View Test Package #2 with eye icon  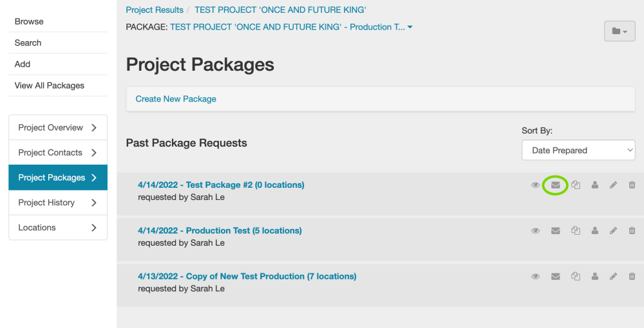(x=535, y=185)
